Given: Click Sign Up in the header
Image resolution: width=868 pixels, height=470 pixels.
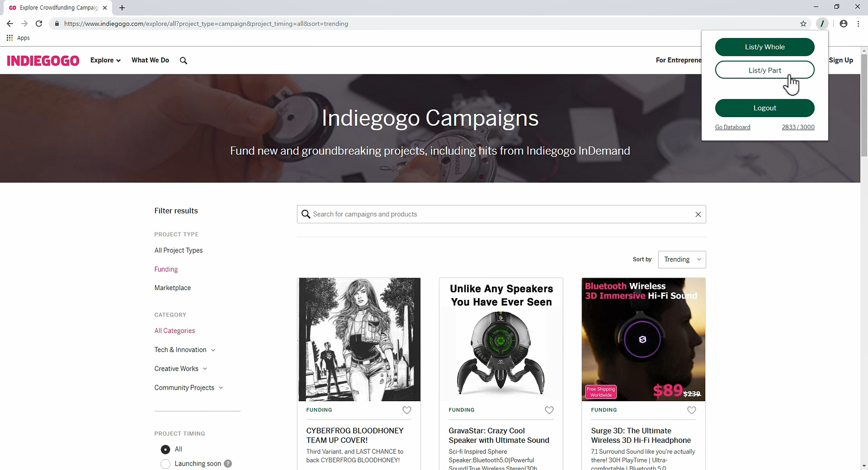Looking at the screenshot, I should 841,60.
